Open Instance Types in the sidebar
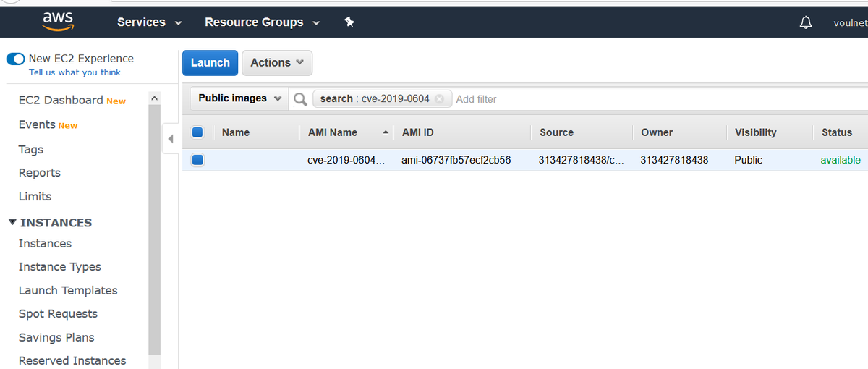 60,267
